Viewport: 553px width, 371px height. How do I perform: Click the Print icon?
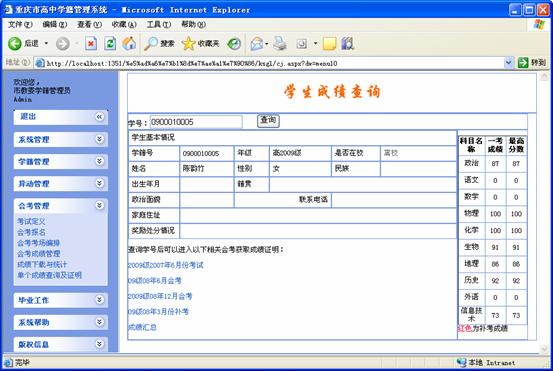pos(280,43)
